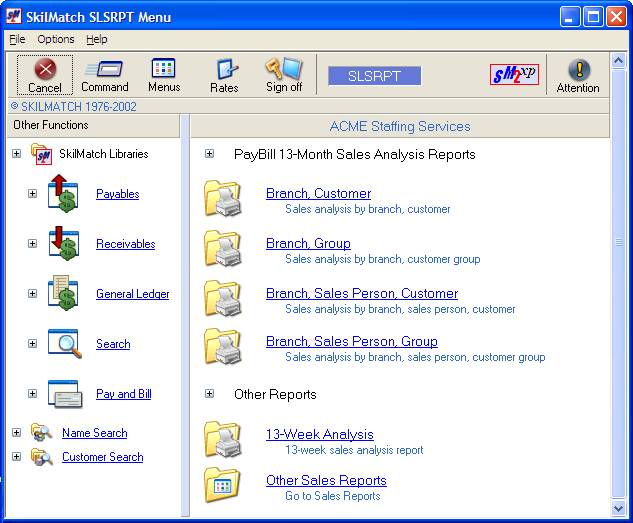Open the Search link in sidebar
The width and height of the screenshot is (633, 523).
point(113,344)
